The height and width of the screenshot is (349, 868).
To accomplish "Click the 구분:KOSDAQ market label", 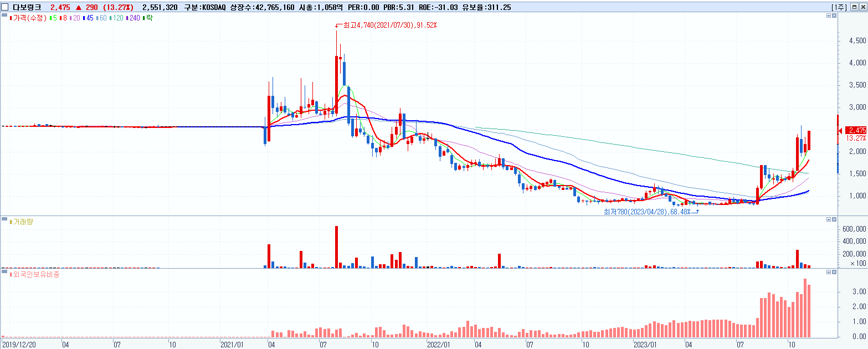I will point(204,7).
